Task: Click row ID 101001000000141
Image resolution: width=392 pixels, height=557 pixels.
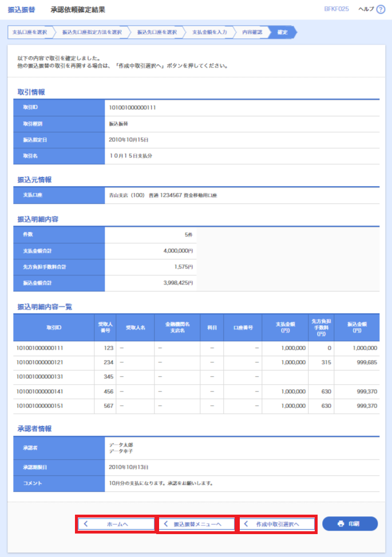Action: coord(39,392)
